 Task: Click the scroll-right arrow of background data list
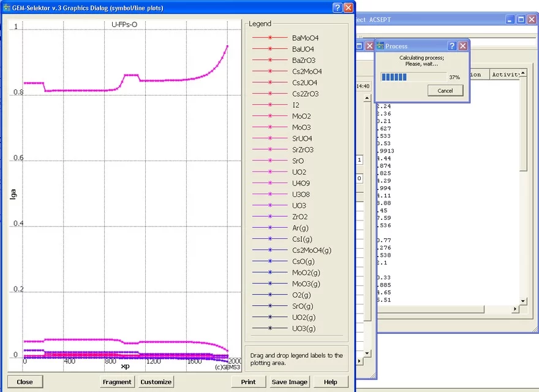coord(515,309)
